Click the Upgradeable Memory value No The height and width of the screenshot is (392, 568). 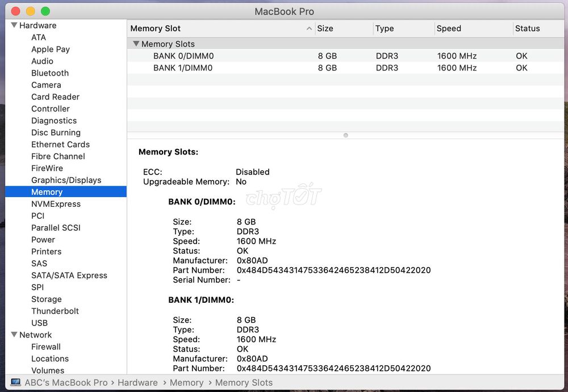[241, 181]
